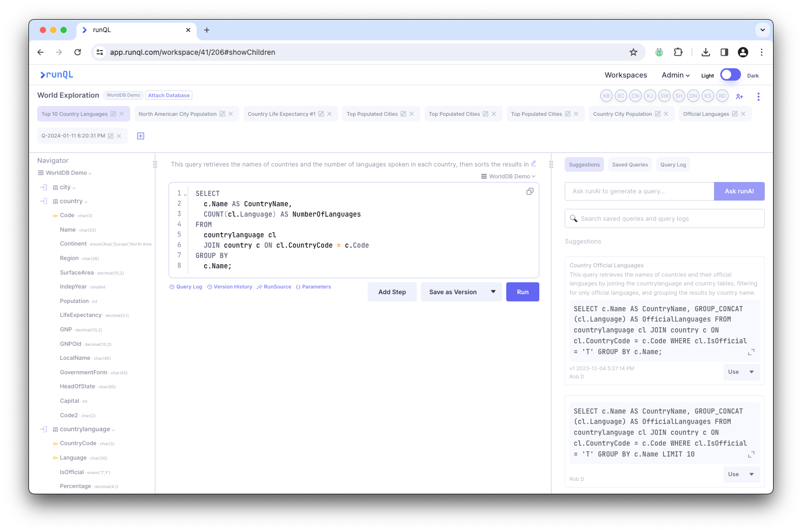Invite a collaborator via the person-plus icon
Screen dimensions: 802x532
739,96
